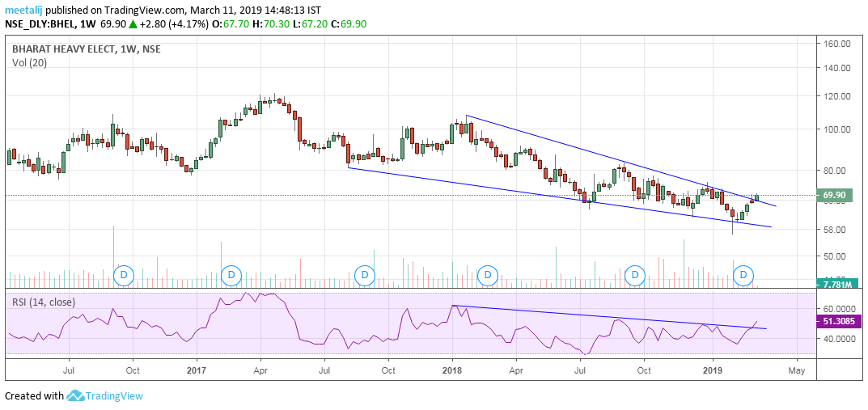The width and height of the screenshot is (868, 410).
Task: Click the 58.00 price axis label
Action: coord(836,230)
